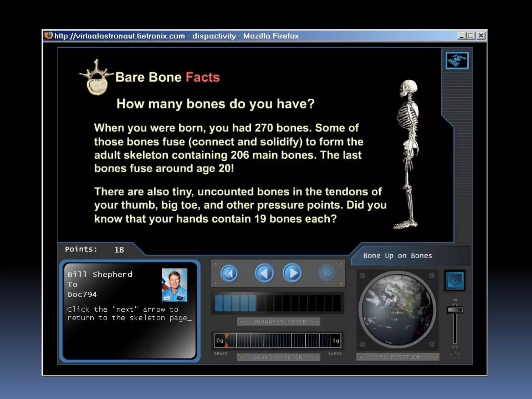This screenshot has height=399, width=532.
Task: Click "How many bones do you have?" heading
Action: [x=215, y=104]
